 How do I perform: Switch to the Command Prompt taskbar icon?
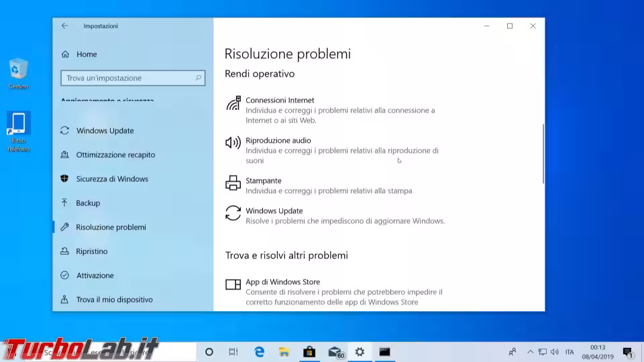[x=384, y=352]
